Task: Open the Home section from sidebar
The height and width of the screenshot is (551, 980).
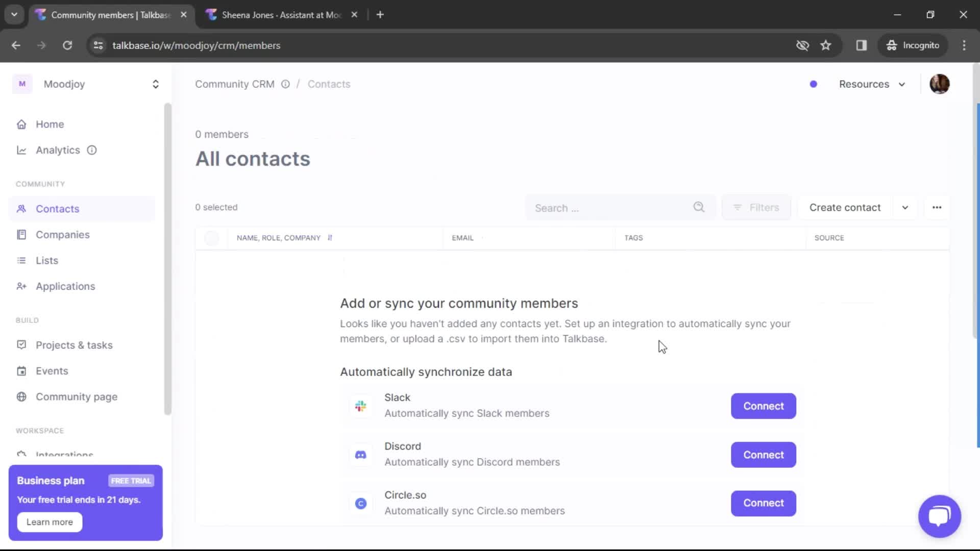Action: [x=50, y=124]
